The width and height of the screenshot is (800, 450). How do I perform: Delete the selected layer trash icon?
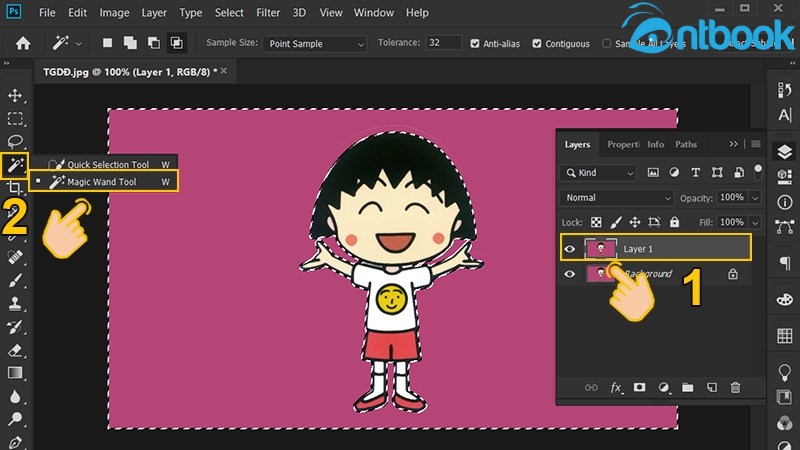tap(735, 388)
